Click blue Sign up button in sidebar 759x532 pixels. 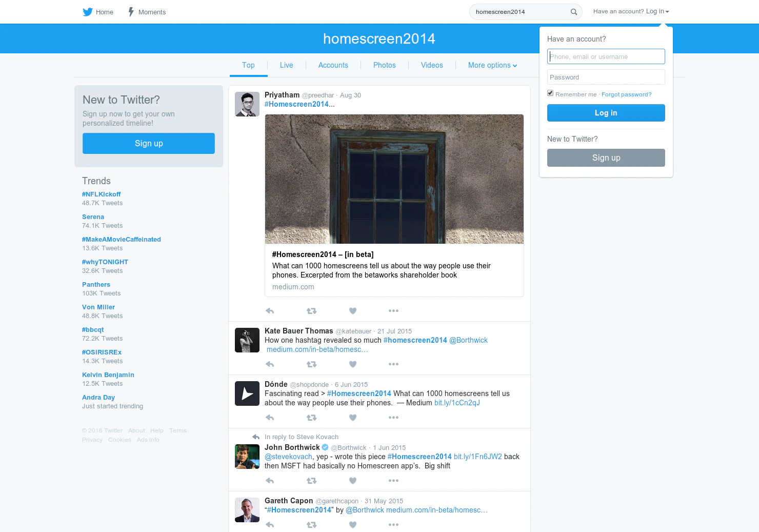pos(149,143)
